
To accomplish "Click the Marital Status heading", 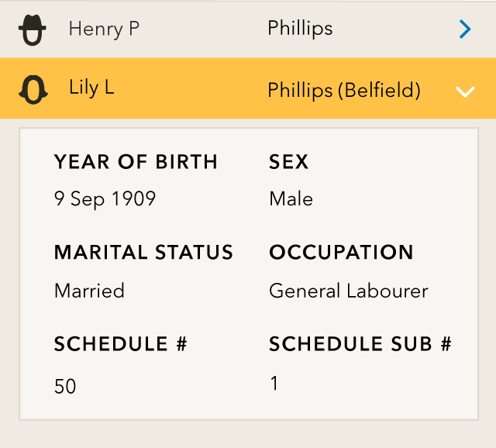I will click(x=143, y=253).
